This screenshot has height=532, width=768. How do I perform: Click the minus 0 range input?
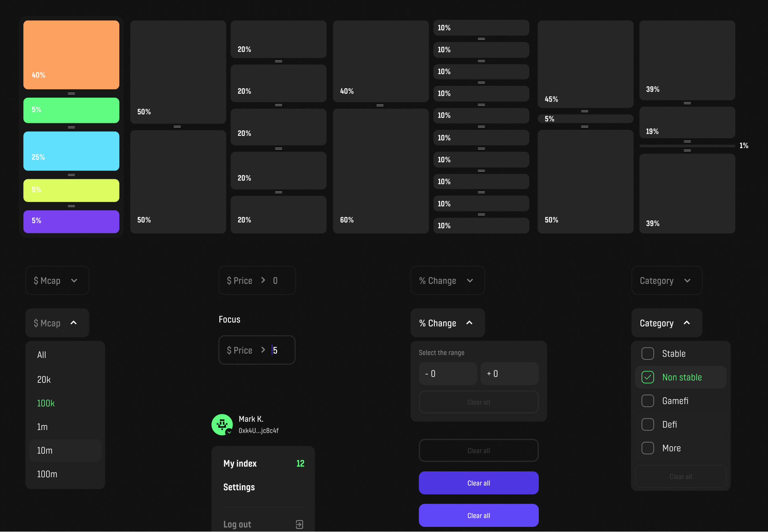pos(448,374)
